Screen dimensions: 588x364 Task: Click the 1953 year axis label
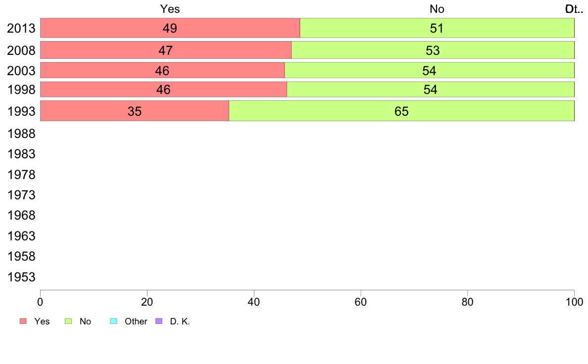click(x=21, y=277)
